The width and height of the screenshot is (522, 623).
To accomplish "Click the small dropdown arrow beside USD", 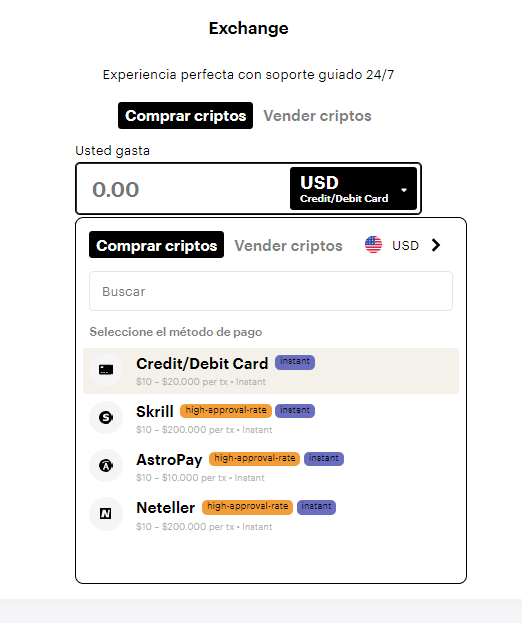I will (404, 190).
